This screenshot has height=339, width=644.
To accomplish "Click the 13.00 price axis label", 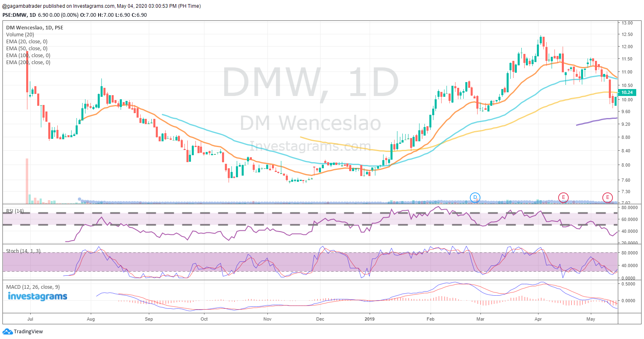I will (627, 23).
